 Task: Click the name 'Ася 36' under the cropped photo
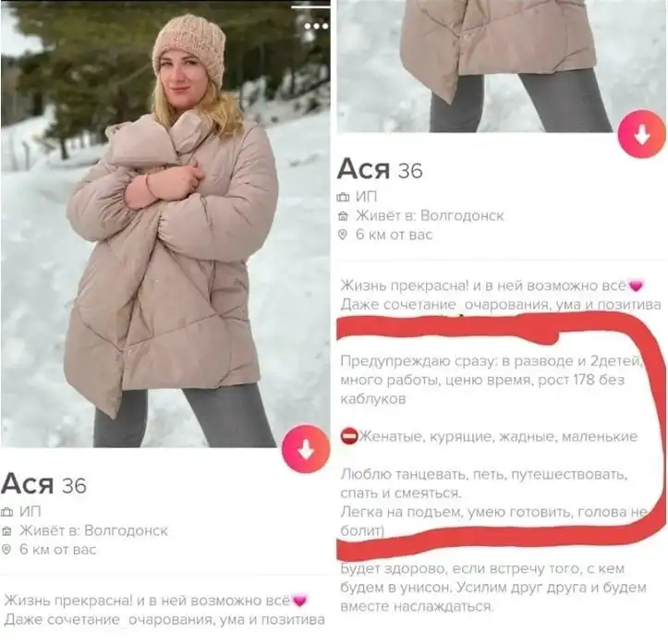pos(380,169)
